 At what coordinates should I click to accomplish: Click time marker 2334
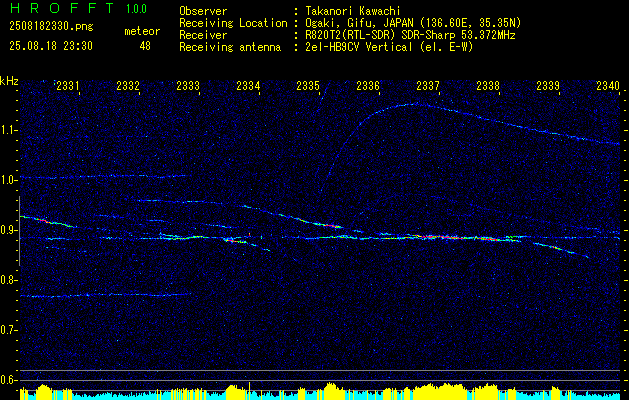pos(248,85)
